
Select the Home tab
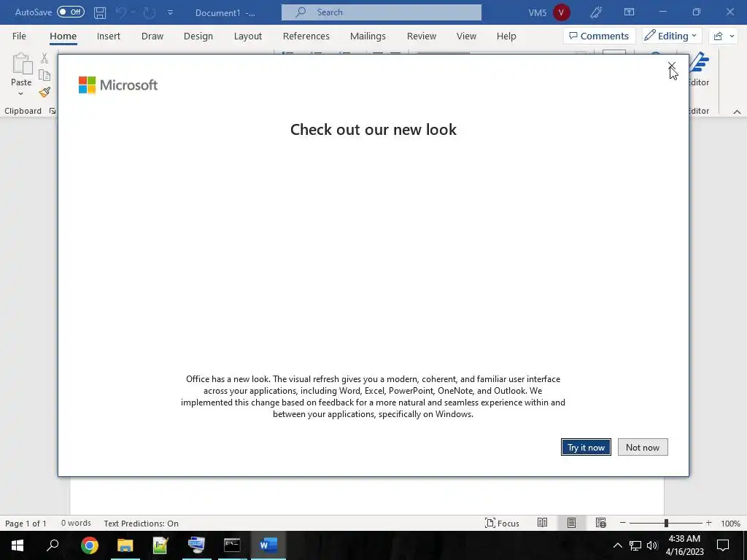(x=63, y=36)
